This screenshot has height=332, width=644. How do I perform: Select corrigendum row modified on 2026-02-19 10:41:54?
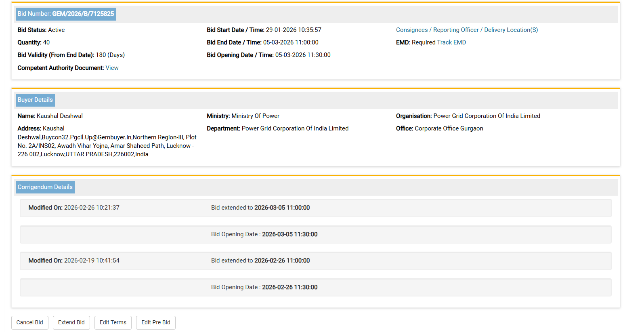(x=315, y=261)
